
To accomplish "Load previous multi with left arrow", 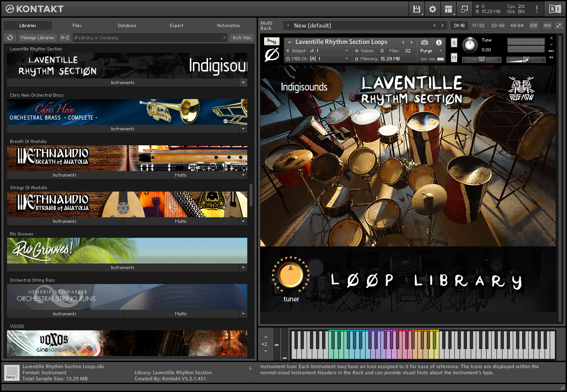I will point(434,25).
